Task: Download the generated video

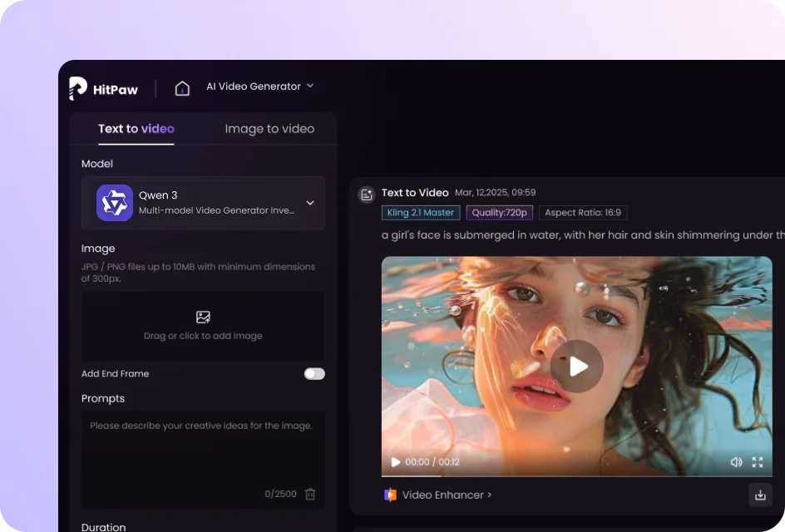Action: (760, 495)
